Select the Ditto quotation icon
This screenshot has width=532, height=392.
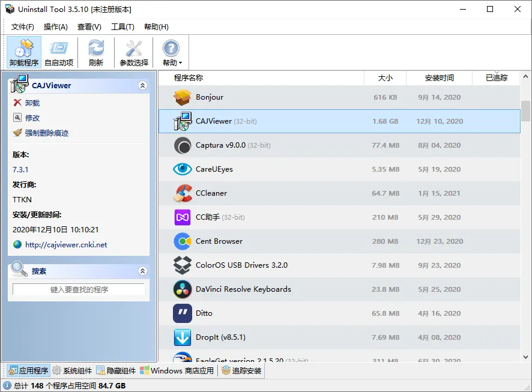point(182,313)
